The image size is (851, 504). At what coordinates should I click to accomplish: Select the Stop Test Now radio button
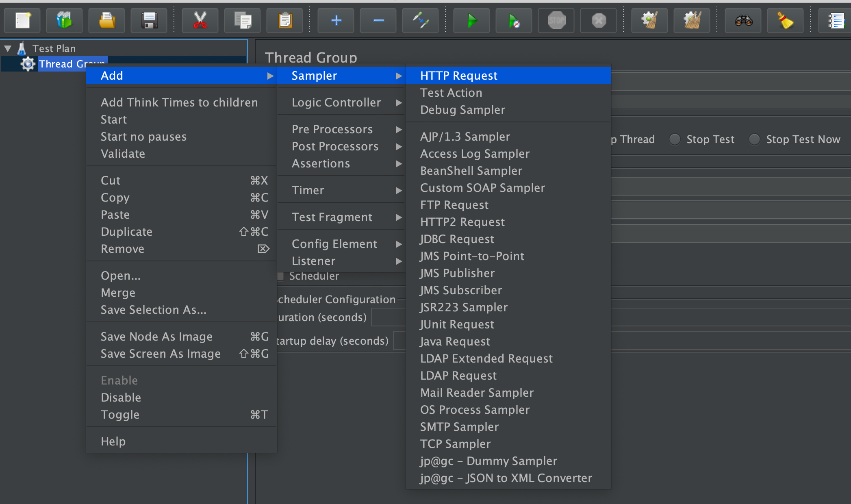tap(754, 139)
